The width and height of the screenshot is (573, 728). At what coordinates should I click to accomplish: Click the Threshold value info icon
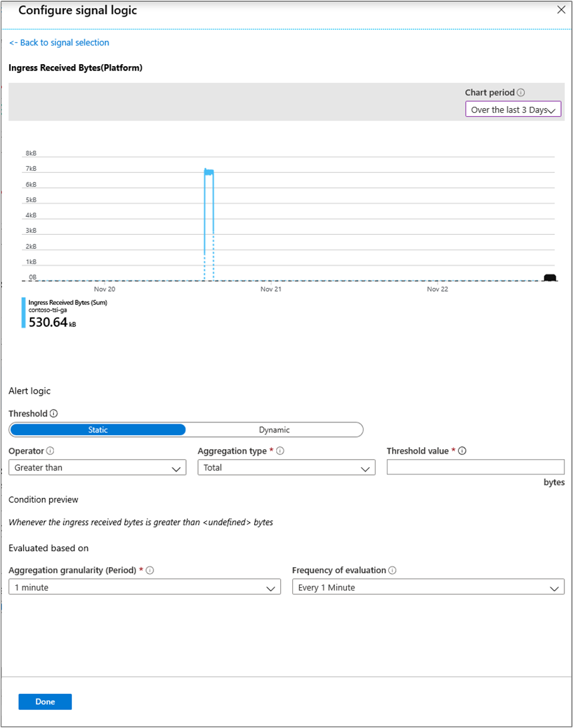coord(462,450)
